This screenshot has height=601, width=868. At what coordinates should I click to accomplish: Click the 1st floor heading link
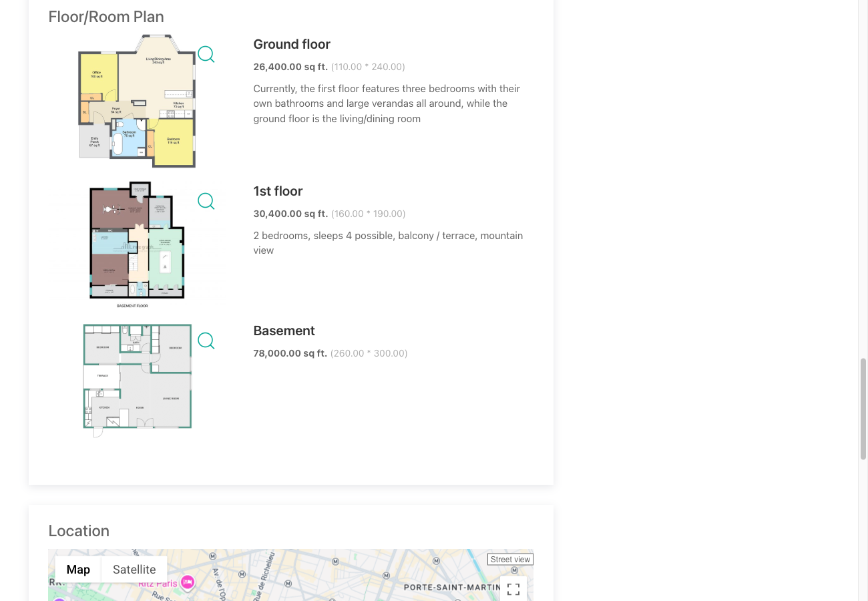click(278, 191)
